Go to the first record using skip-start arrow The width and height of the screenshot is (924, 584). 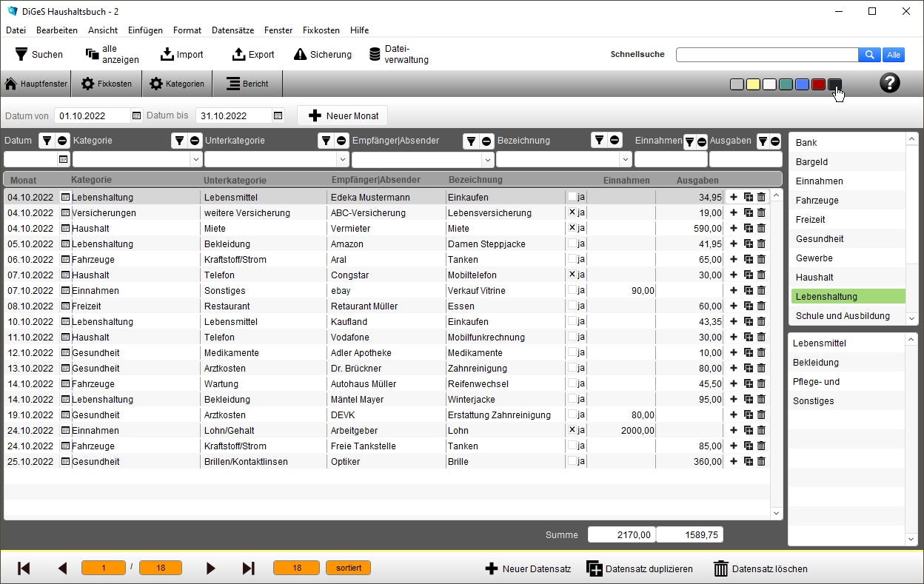[x=24, y=568]
